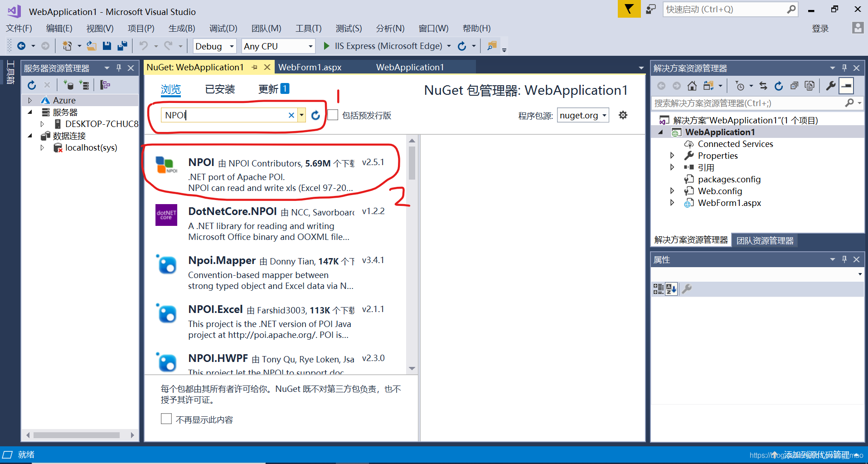Click the package list vertical scrollbar thumb
The height and width of the screenshot is (464, 868).
coord(412,162)
